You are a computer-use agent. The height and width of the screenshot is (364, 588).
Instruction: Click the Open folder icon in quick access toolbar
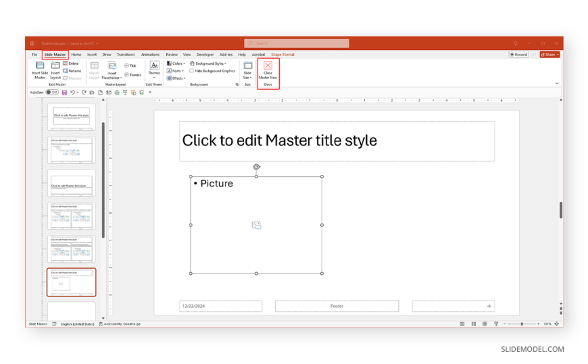(92, 93)
